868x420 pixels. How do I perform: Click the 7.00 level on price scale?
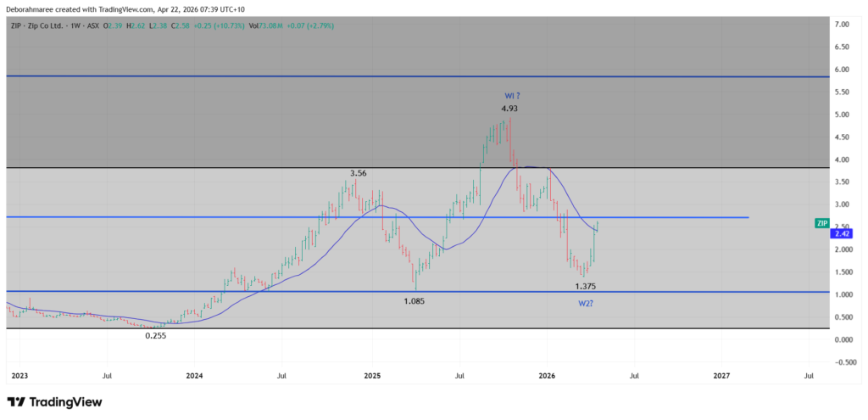pos(842,25)
